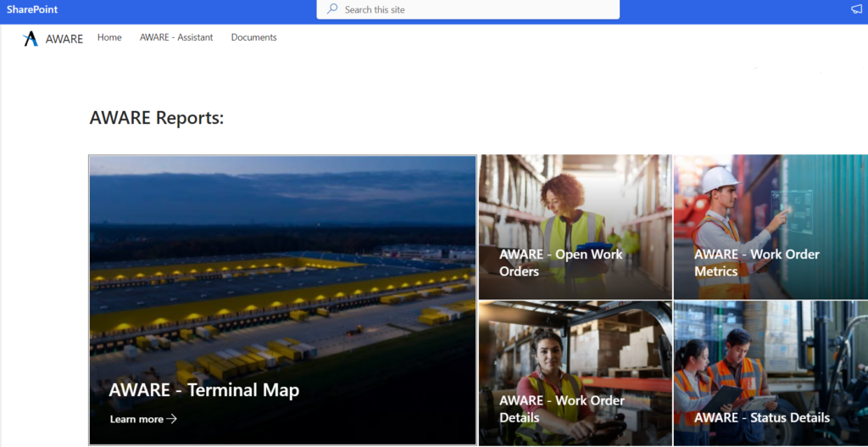Open the AWARE - Status Details tile
Viewport: 868px width, 447px height.
(771, 373)
